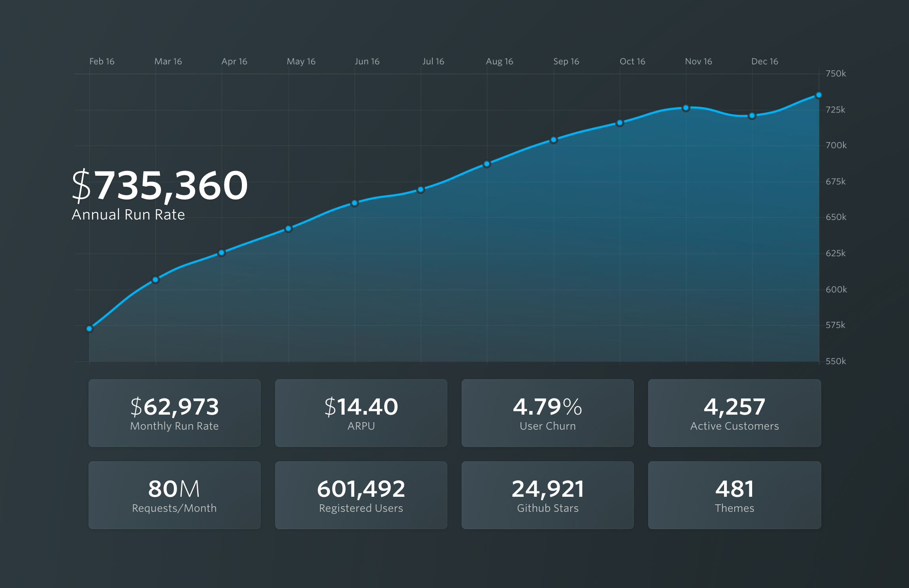This screenshot has height=588, width=909.
Task: Select the Mar 16 chart data point
Action: (x=155, y=280)
